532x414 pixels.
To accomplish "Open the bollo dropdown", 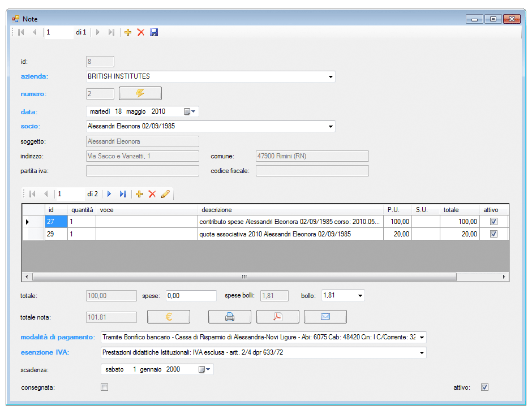I will [360, 296].
